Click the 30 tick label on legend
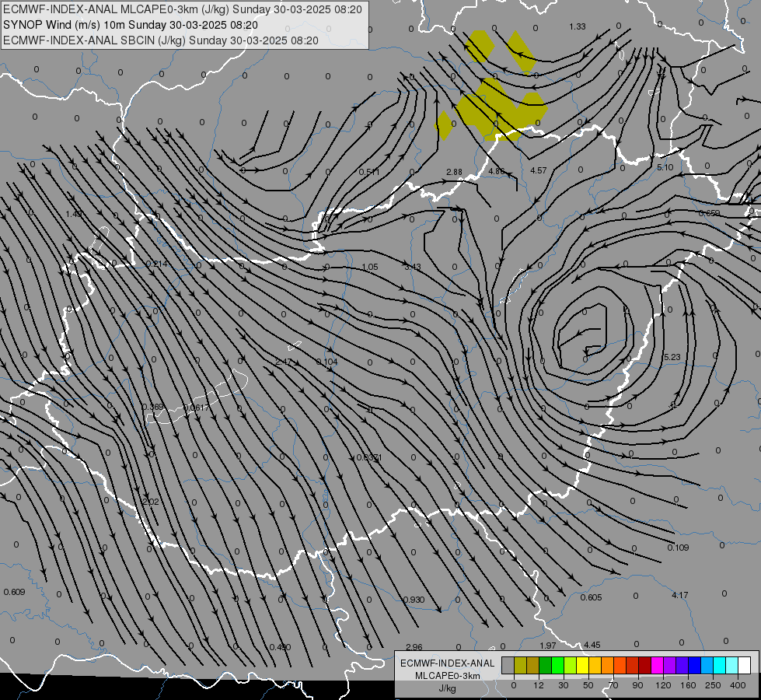 click(563, 685)
